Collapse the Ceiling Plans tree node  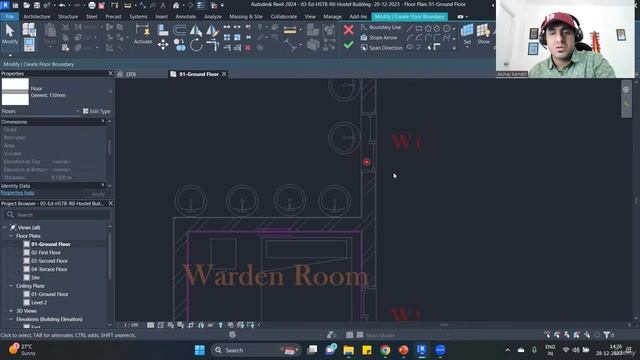click(x=11, y=286)
